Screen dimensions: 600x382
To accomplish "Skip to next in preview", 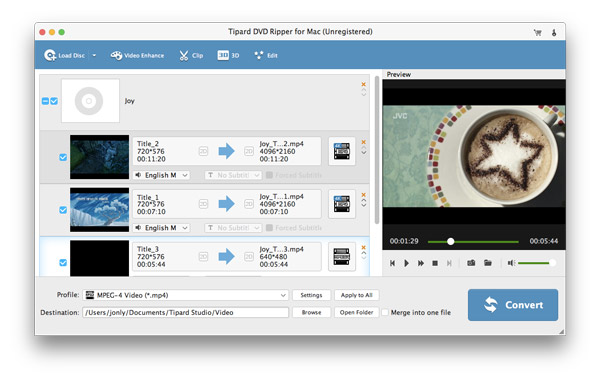I will click(x=449, y=263).
